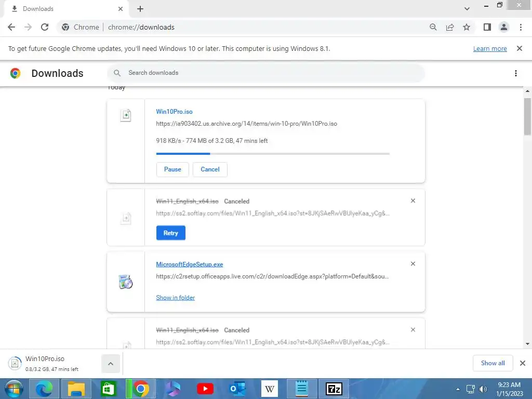The height and width of the screenshot is (399, 532).
Task: Click the Chrome site info chip
Action: pos(81,27)
